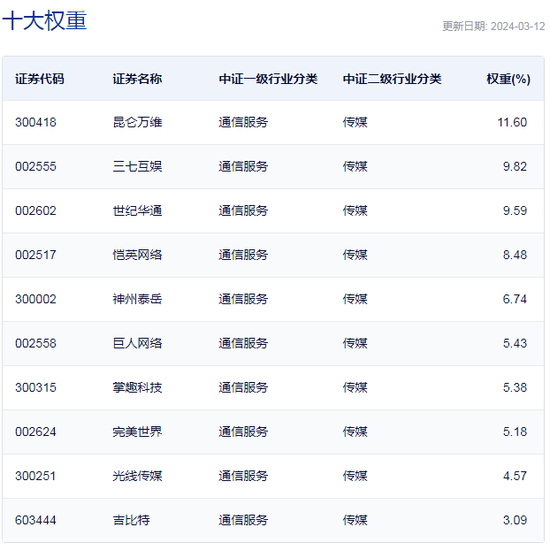The width and height of the screenshot is (550, 550).
Task: Select security name 掌趣科技
Action: coord(138,388)
